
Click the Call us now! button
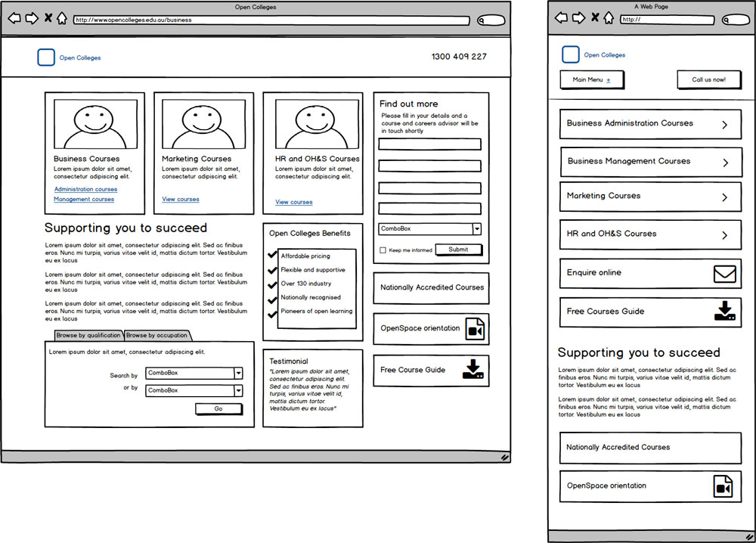pos(709,79)
